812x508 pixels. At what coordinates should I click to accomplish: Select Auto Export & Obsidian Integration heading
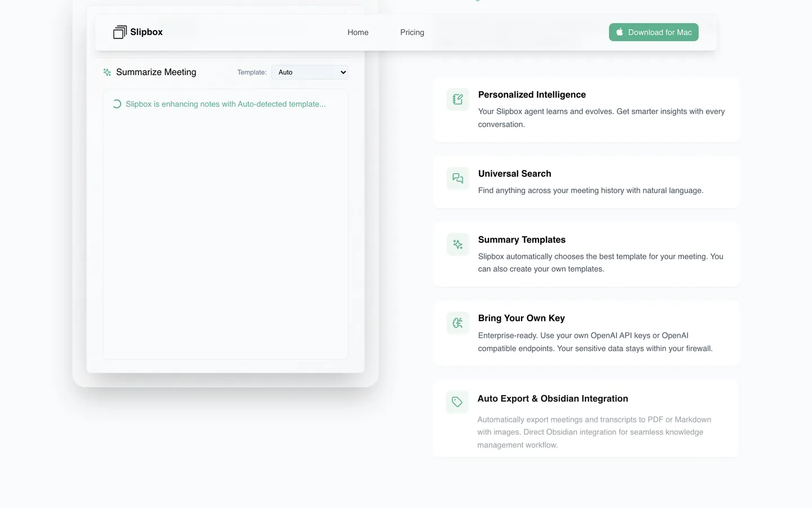point(553,398)
